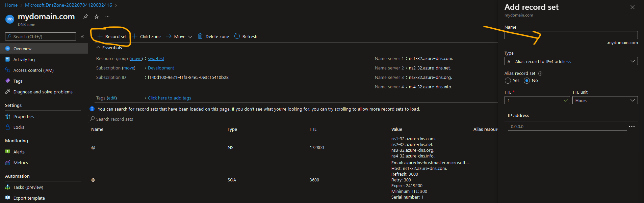Pin the mydomain.com DNS zone
Screen dimensions: 644x203
click(x=86, y=17)
